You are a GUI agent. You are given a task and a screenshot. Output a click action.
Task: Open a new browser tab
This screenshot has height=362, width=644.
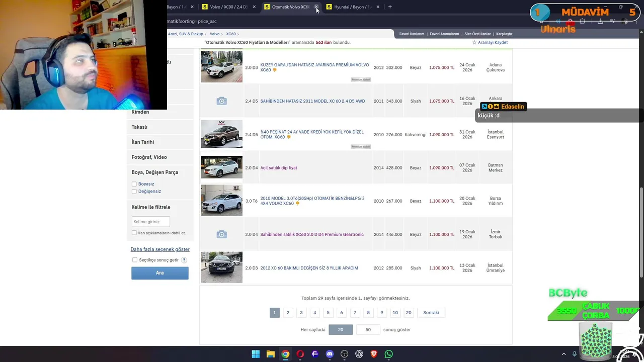pos(390,7)
